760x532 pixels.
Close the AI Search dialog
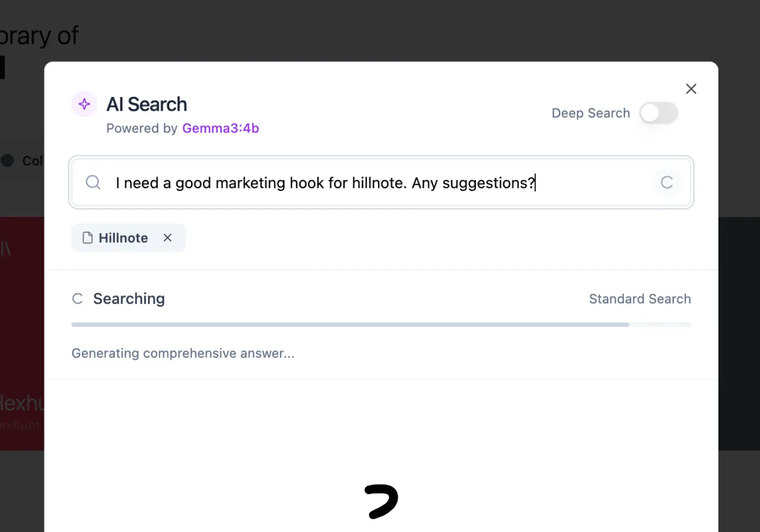(691, 89)
